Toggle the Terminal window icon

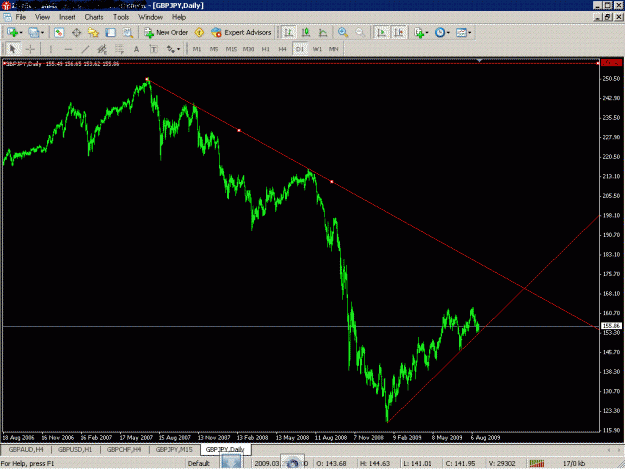110,32
